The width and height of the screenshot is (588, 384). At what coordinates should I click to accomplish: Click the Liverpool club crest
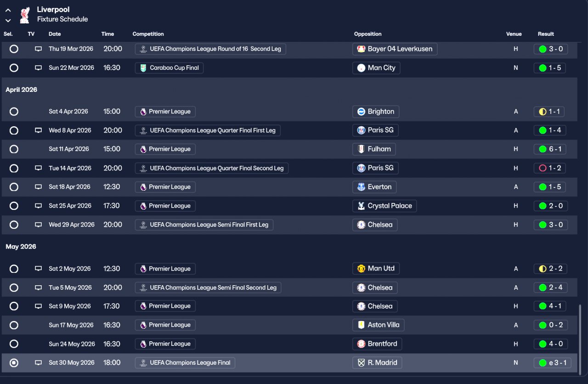click(25, 15)
